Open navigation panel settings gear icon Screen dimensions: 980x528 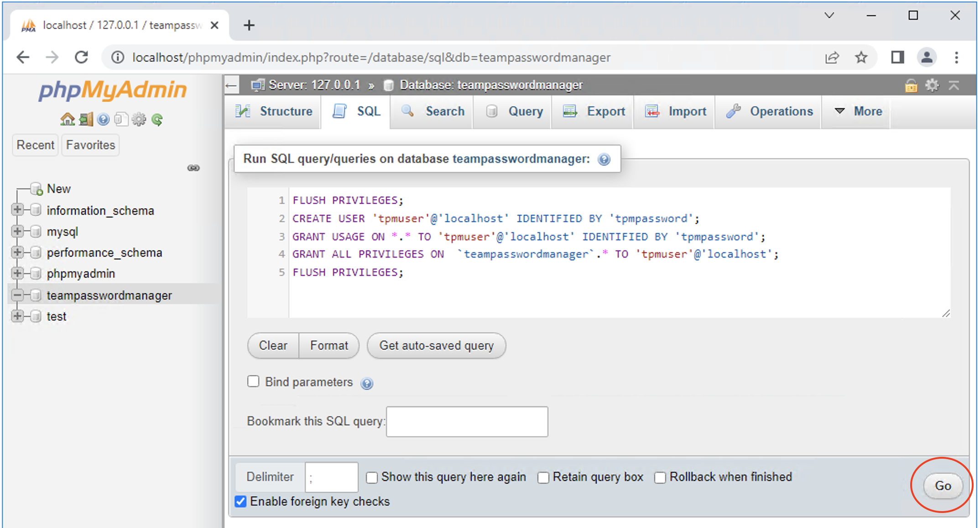point(139,119)
